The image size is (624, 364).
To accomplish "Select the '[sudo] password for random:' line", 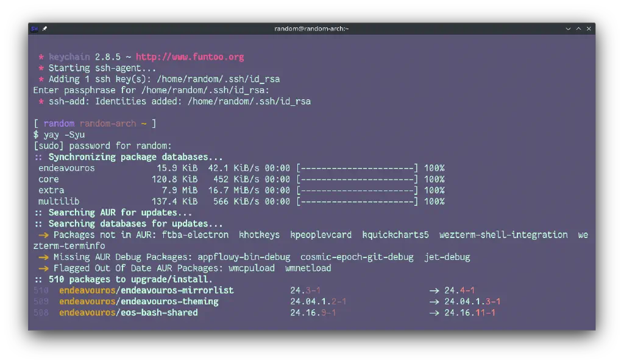I will (x=102, y=146).
